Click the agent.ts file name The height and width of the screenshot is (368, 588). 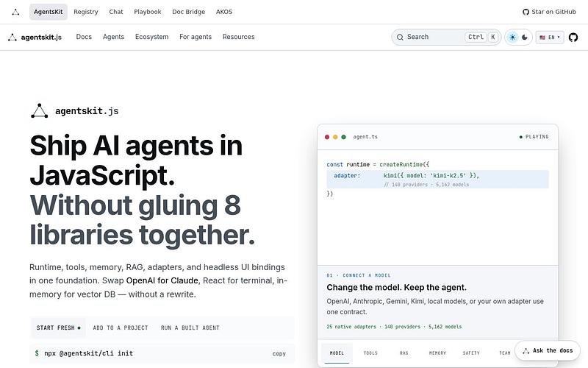pyautogui.click(x=365, y=137)
